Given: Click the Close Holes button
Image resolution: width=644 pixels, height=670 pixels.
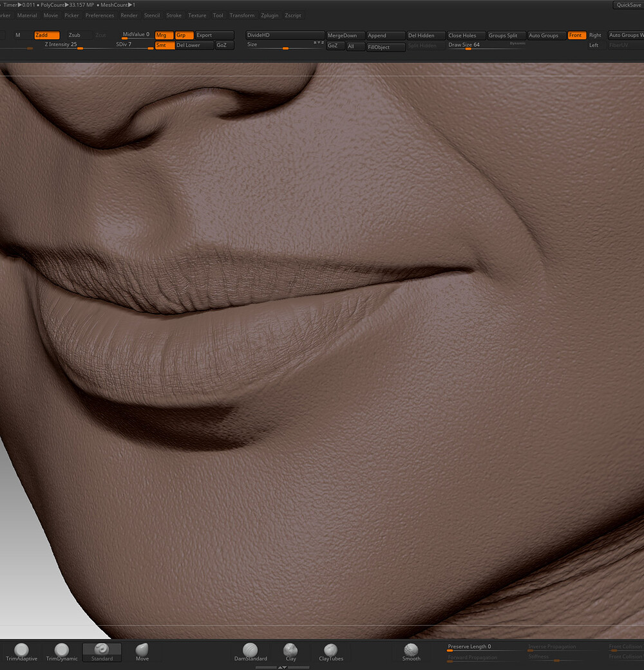Looking at the screenshot, I should pyautogui.click(x=466, y=35).
